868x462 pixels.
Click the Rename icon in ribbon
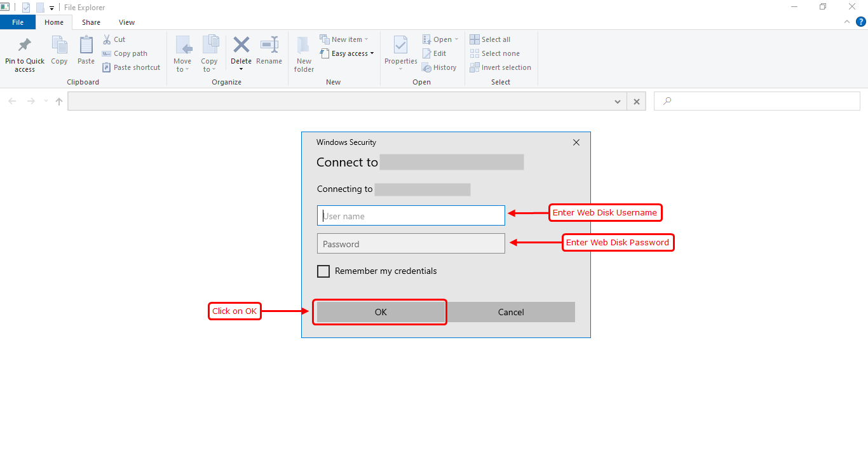click(x=269, y=46)
